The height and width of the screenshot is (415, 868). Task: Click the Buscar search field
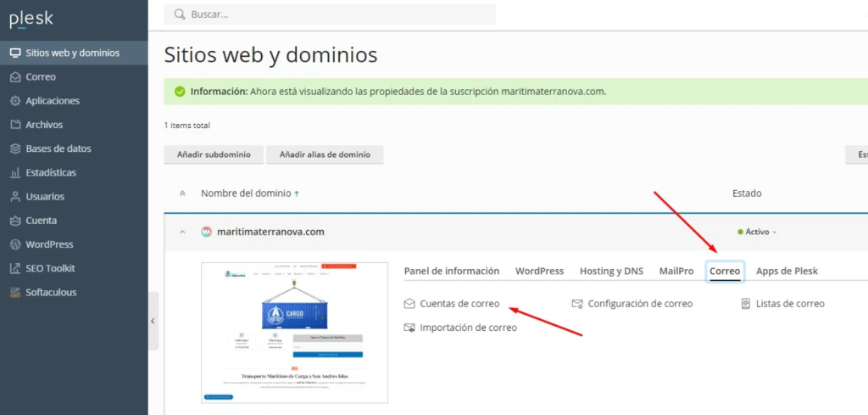point(339,14)
